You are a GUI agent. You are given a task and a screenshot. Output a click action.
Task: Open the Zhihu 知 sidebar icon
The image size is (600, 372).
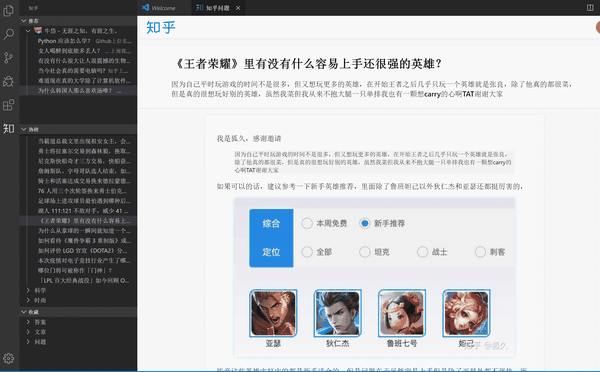point(8,128)
